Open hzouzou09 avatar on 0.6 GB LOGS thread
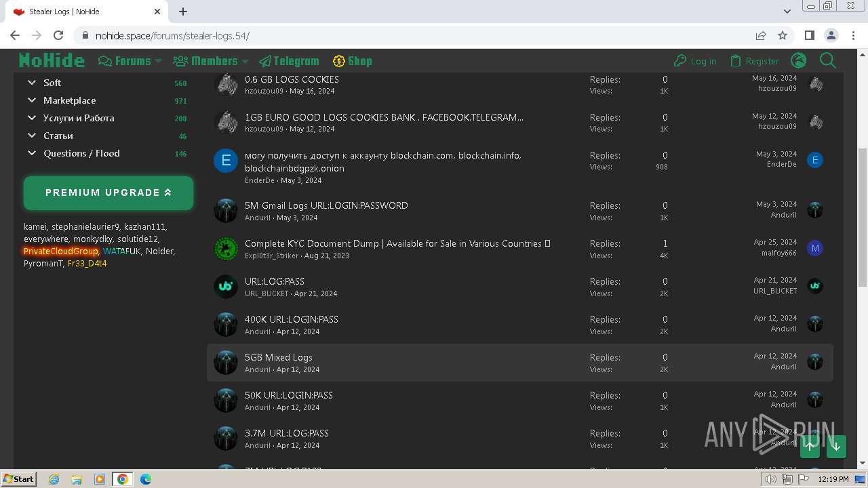This screenshot has height=488, width=868. click(226, 85)
